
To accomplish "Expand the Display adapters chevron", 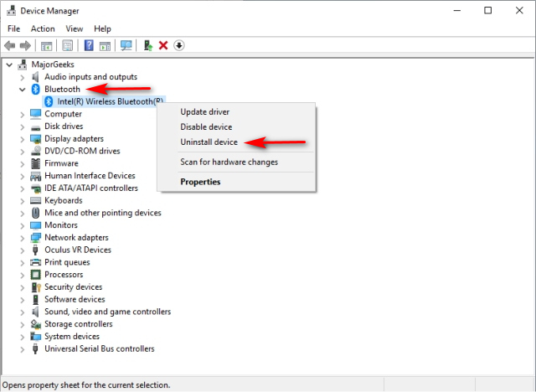I will point(23,139).
